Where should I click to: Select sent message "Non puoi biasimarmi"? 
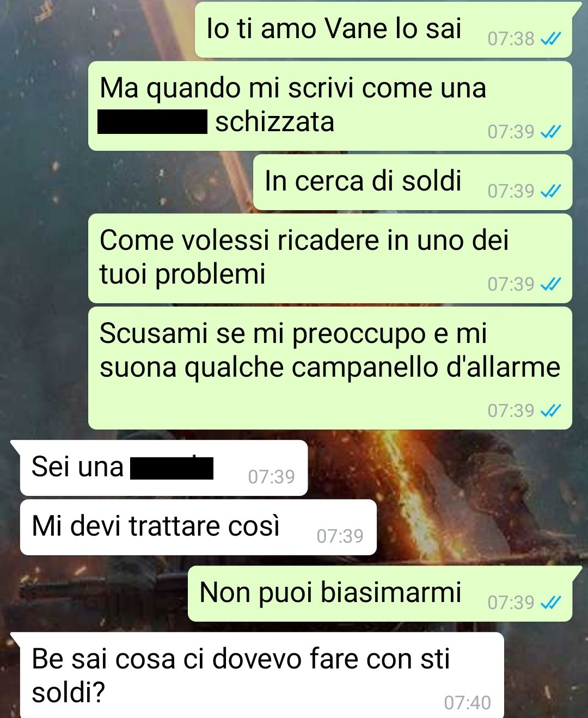380,594
